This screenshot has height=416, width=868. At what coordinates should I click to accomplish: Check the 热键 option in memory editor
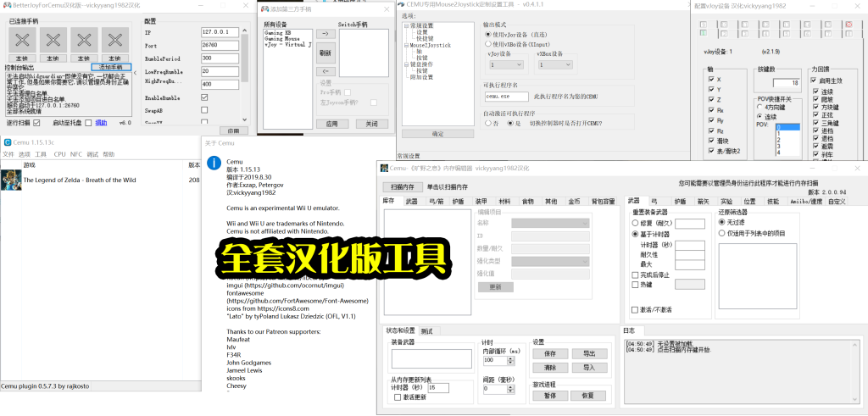pyautogui.click(x=635, y=285)
